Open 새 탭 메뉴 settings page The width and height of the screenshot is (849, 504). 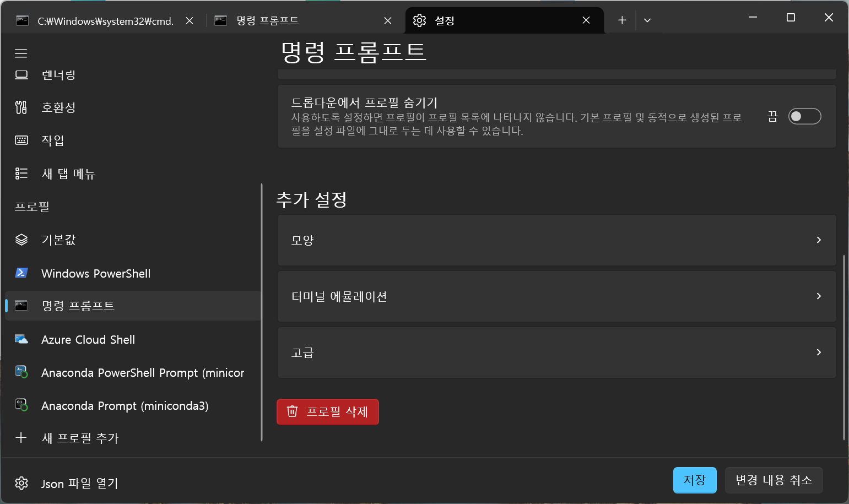pos(132,174)
